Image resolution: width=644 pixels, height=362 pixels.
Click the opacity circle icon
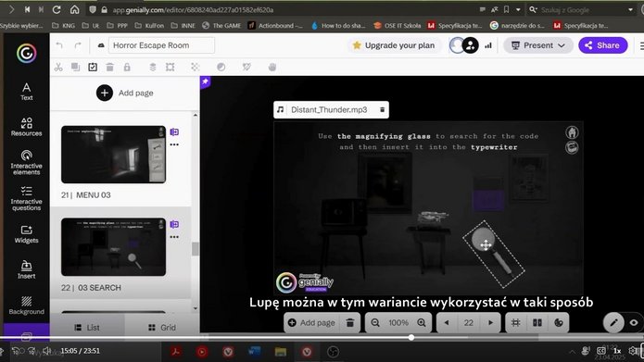221,67
